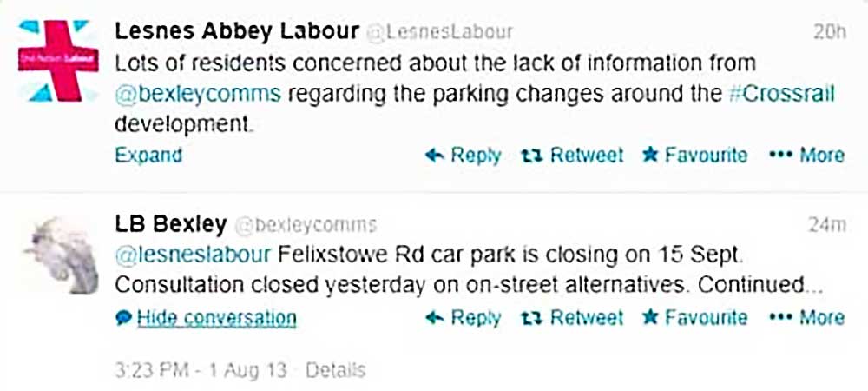Open the Lesnes Abbey Labour profile name
Image resolution: width=868 pixels, height=391 pixels.
pyautogui.click(x=237, y=31)
